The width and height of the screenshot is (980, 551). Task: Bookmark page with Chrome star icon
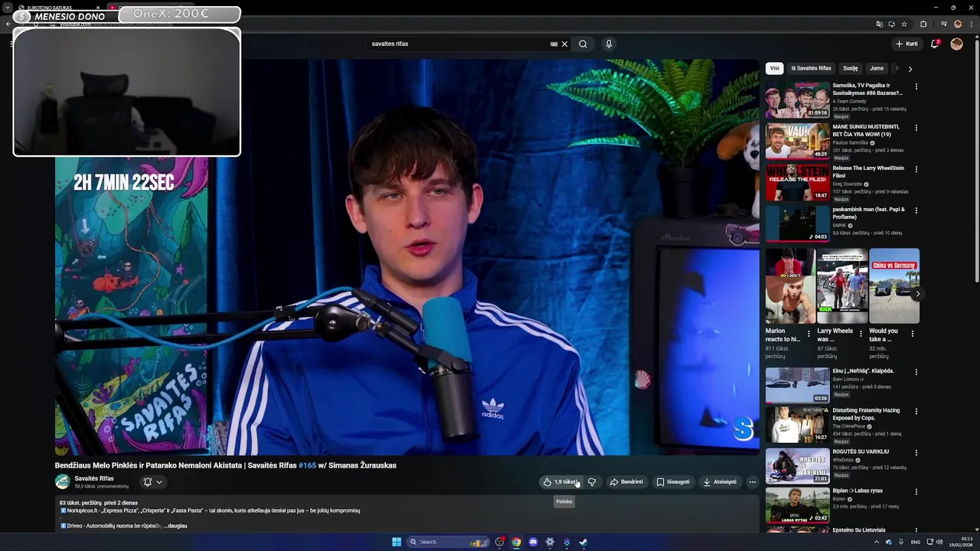click(904, 24)
